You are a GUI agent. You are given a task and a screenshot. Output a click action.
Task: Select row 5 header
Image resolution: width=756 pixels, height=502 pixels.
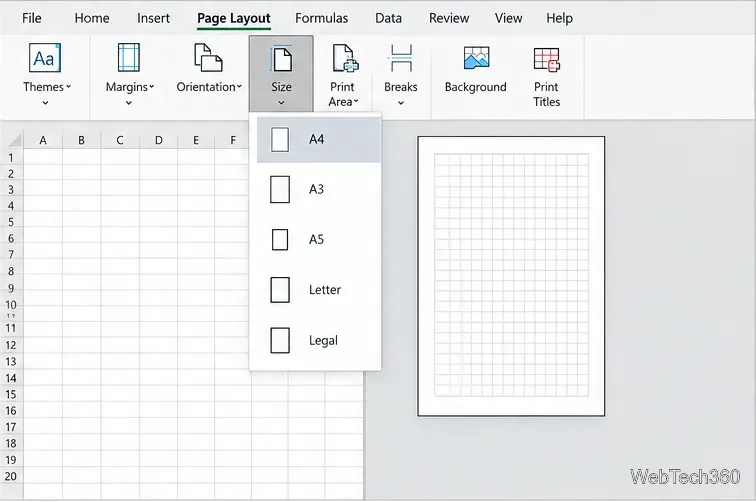coord(11,222)
